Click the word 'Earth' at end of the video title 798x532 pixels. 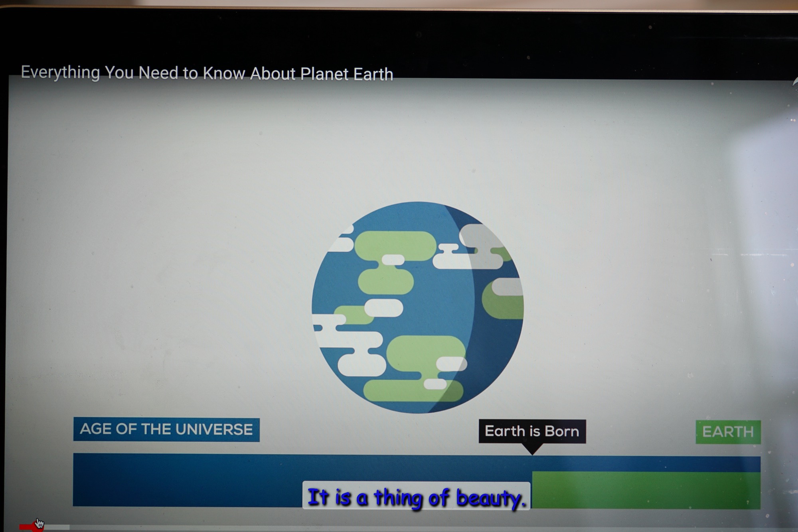tap(373, 75)
